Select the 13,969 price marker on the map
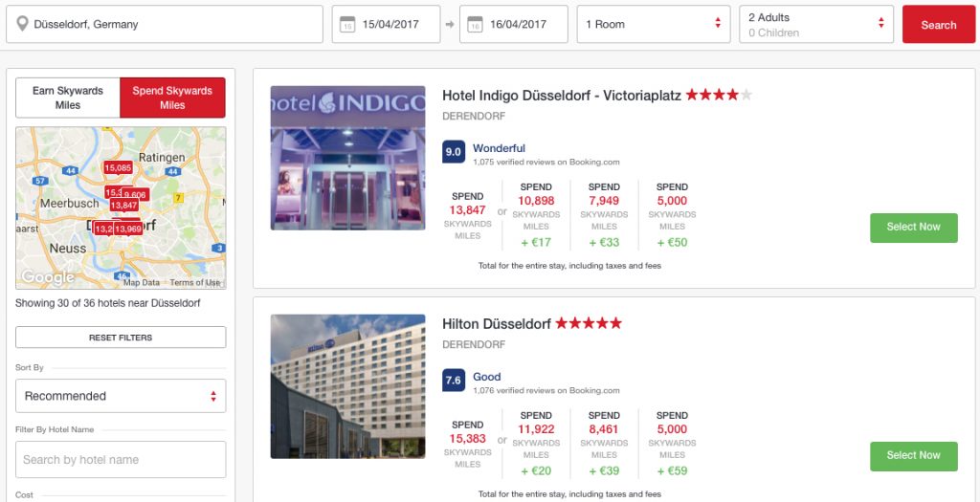 point(128,229)
